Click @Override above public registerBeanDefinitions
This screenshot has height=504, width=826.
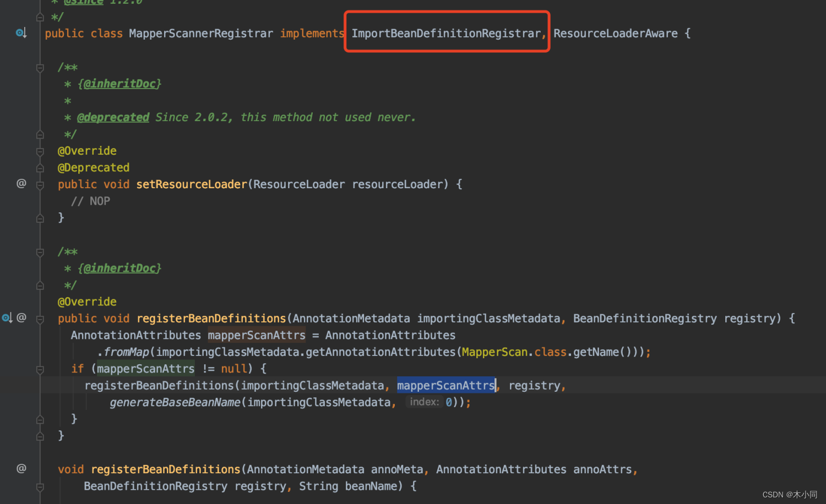pyautogui.click(x=87, y=302)
